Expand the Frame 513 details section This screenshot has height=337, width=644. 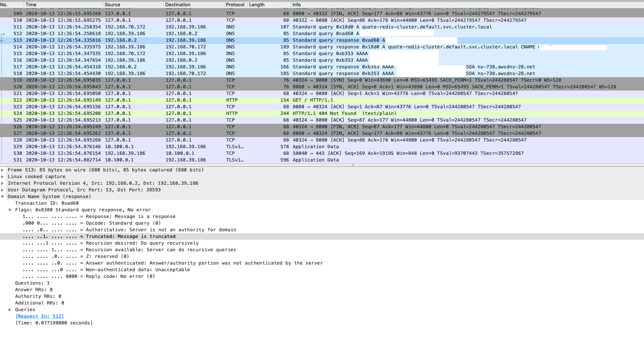[x=3, y=170]
